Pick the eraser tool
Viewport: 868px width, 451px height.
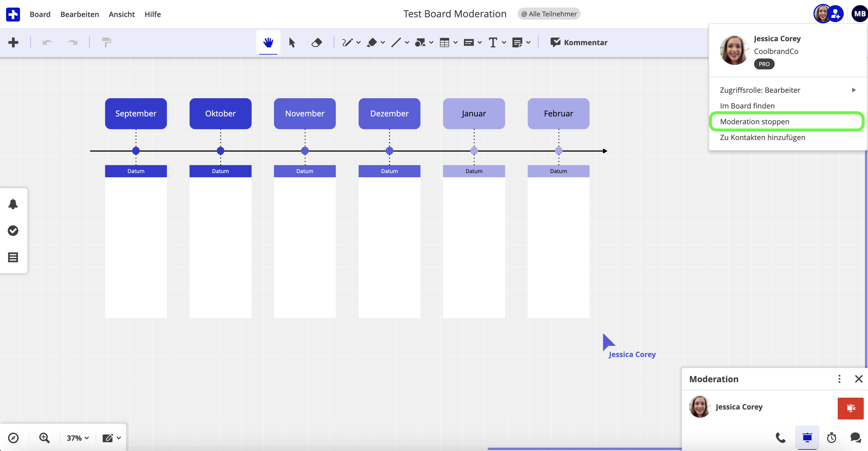(x=316, y=42)
